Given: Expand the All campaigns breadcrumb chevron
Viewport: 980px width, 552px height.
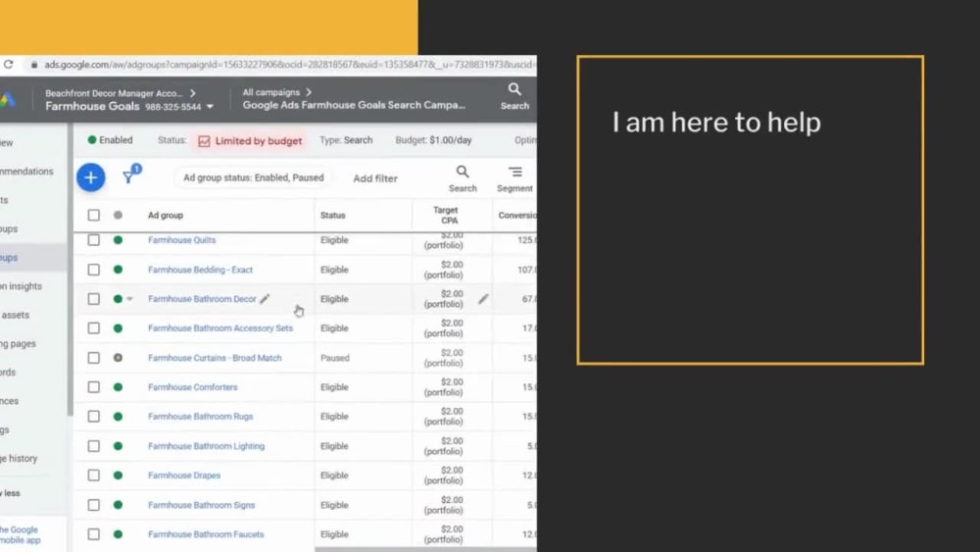Looking at the screenshot, I should point(309,92).
